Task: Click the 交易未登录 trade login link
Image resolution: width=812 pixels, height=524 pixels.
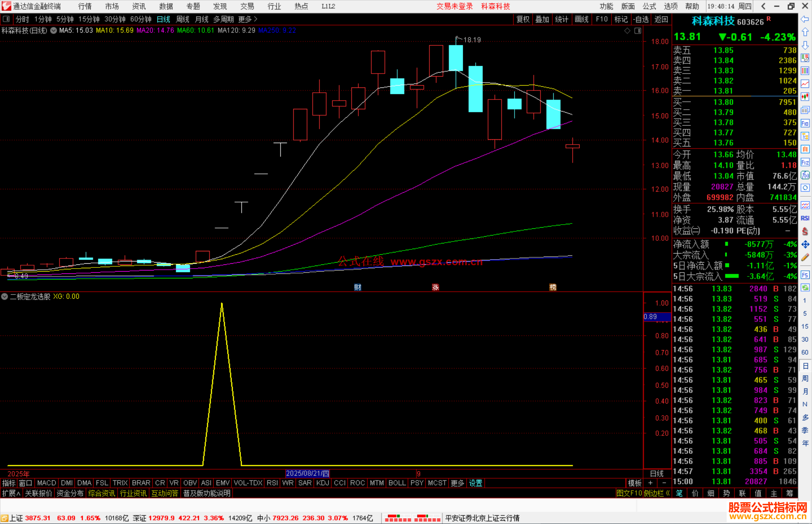Action: point(454,6)
